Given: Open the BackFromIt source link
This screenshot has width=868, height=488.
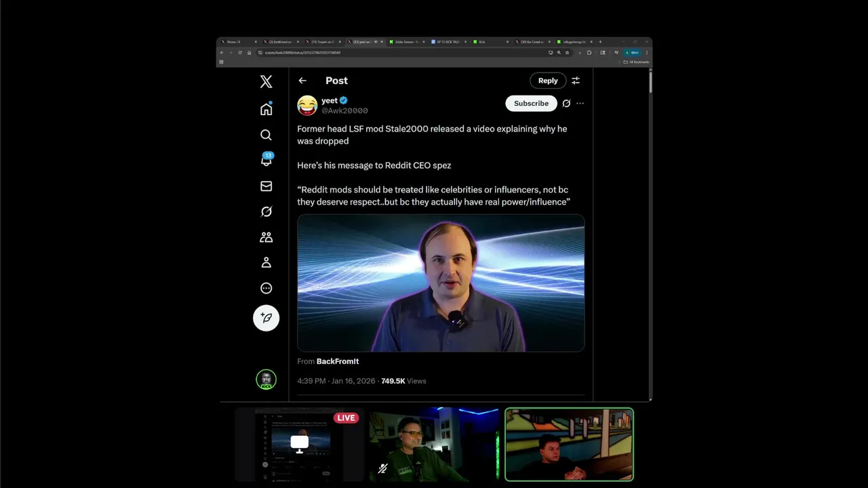Looking at the screenshot, I should click(x=338, y=361).
